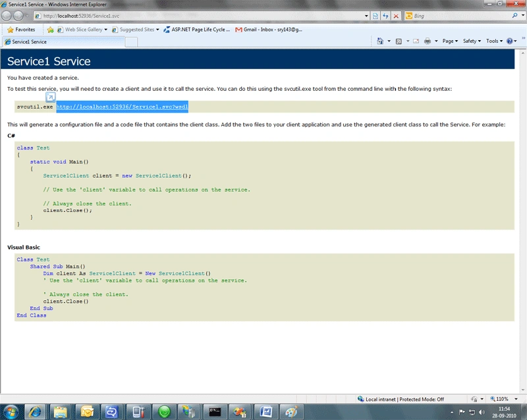Open the Help question mark icon

pyautogui.click(x=509, y=41)
